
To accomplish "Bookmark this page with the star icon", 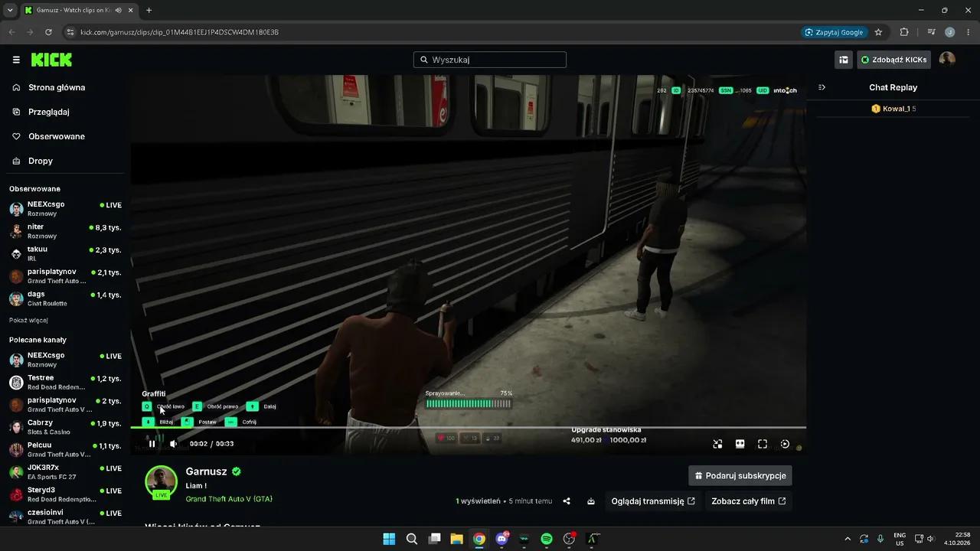I will click(x=878, y=32).
